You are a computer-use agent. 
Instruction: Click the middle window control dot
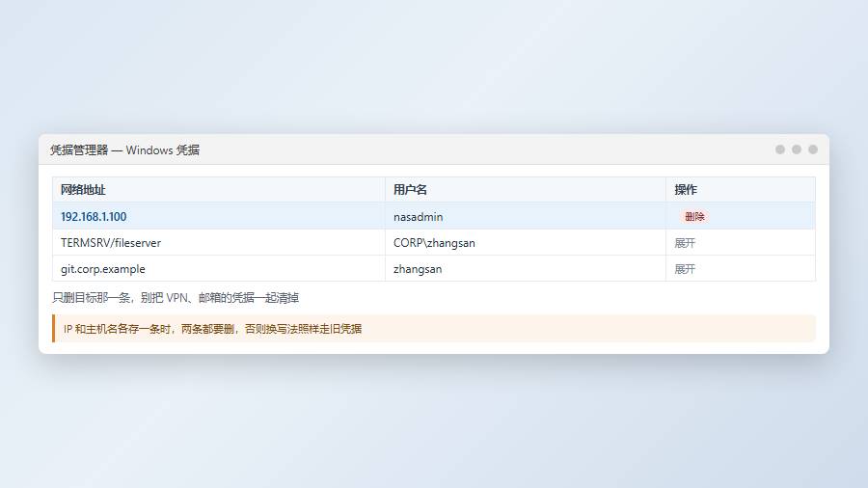(x=797, y=149)
